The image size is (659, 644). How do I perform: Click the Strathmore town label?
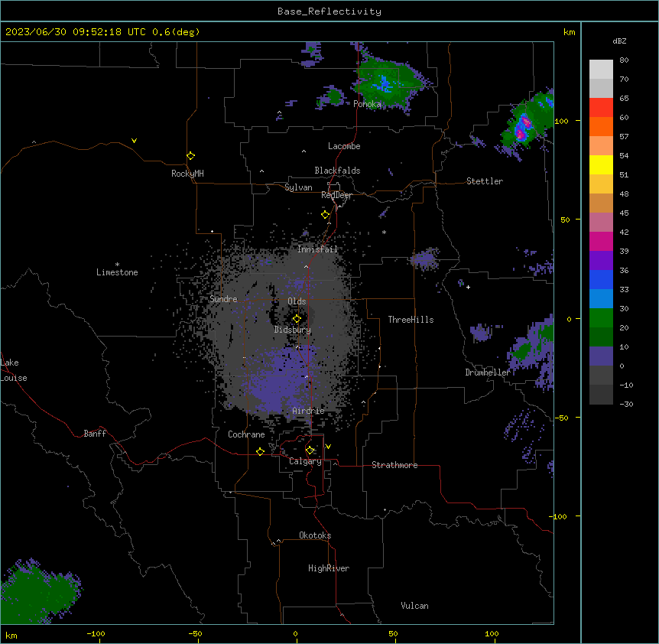394,465
